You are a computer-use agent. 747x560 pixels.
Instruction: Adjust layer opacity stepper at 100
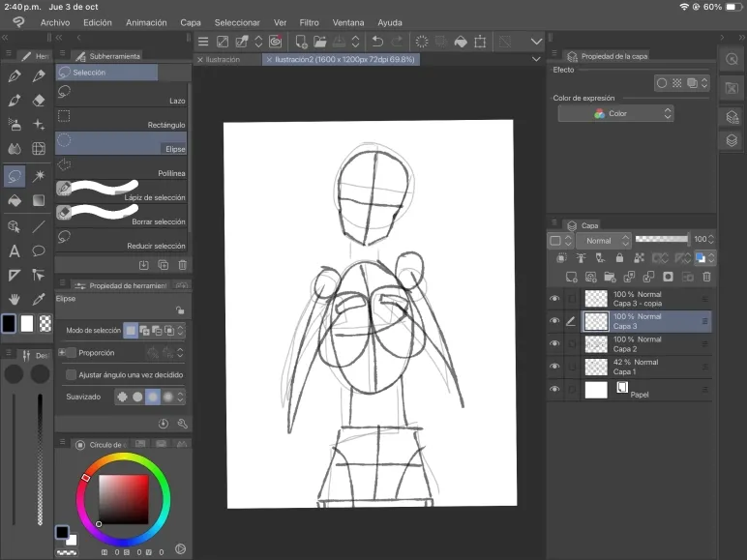point(711,239)
